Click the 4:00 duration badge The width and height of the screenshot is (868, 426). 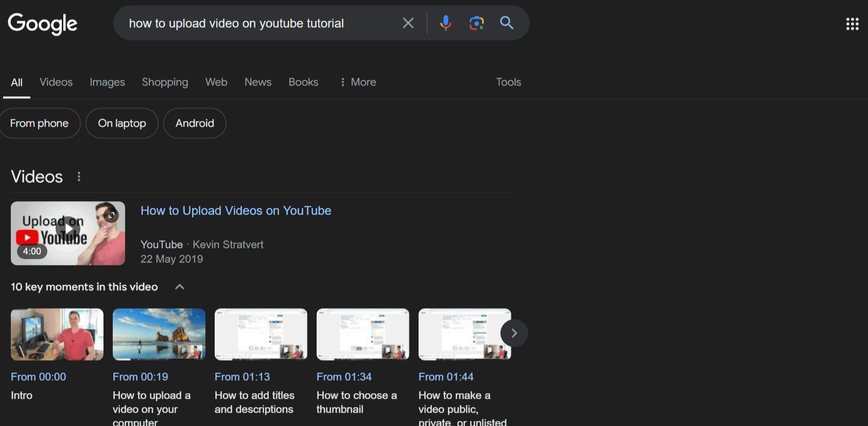coord(32,252)
